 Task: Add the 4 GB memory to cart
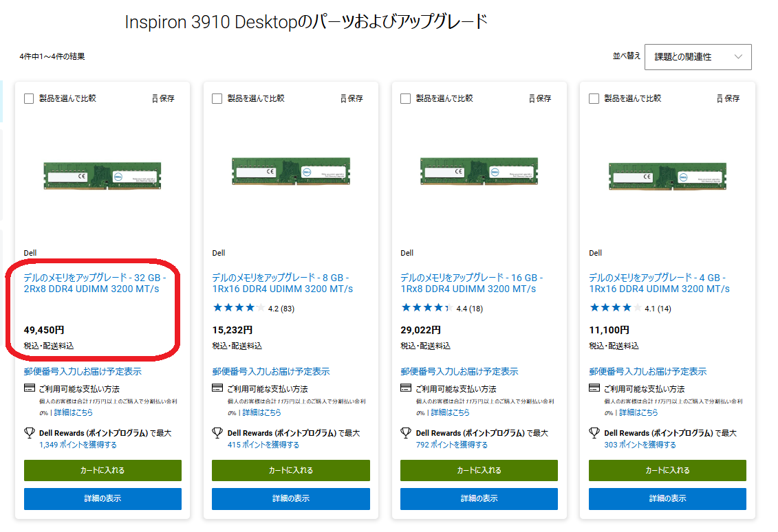[668, 471]
